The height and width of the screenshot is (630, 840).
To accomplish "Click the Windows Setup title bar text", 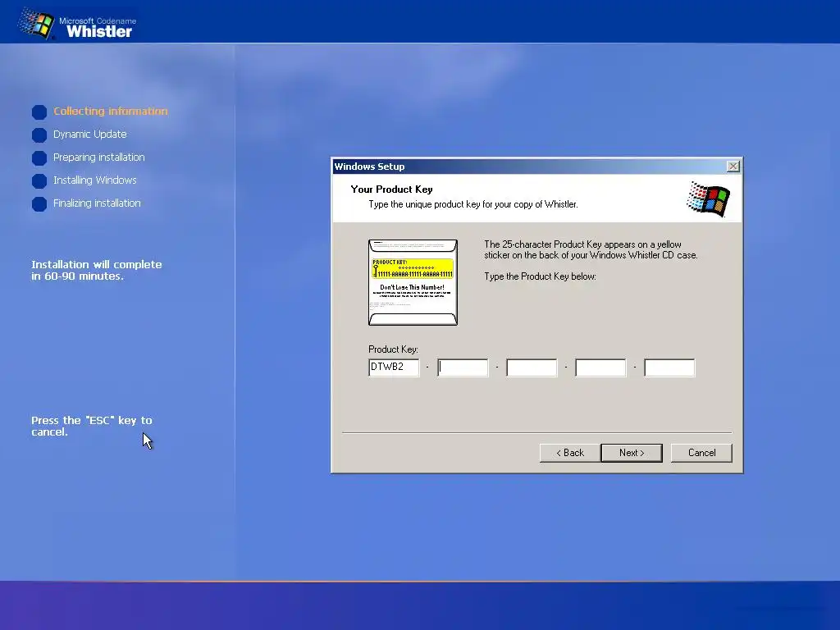I will coord(370,167).
